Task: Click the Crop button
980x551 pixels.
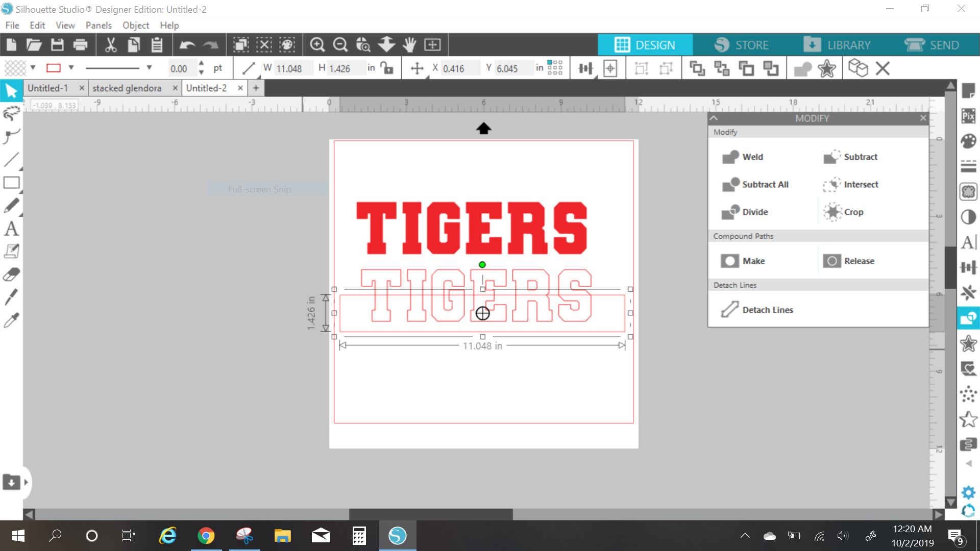Action: [843, 212]
